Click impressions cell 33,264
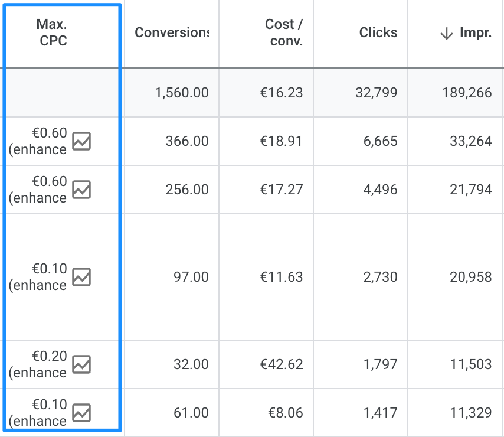 coord(471,141)
